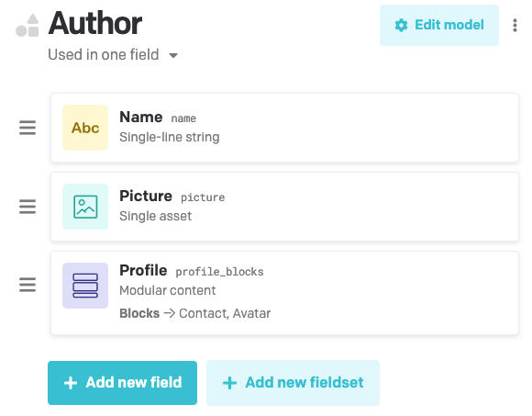The height and width of the screenshot is (416, 532).
Task: Click the Author model shapes icon
Action: tap(28, 26)
